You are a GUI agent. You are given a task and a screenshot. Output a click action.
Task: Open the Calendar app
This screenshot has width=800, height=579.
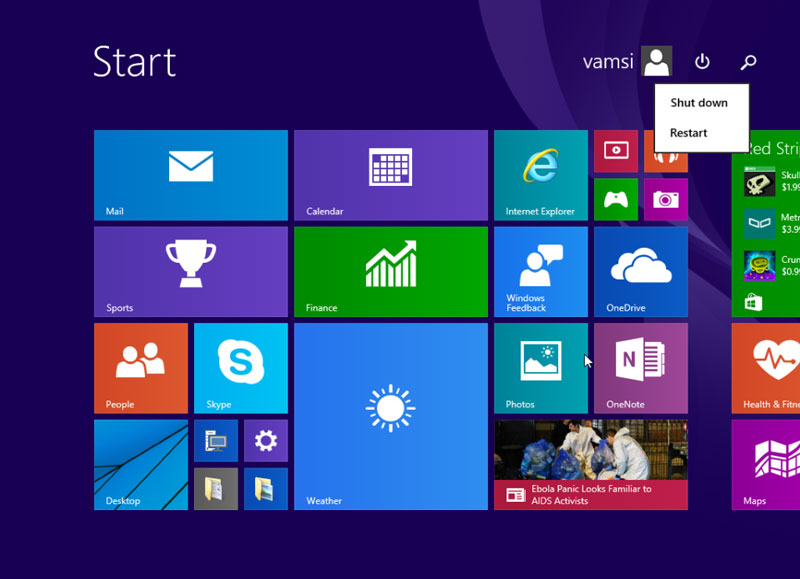pos(388,174)
